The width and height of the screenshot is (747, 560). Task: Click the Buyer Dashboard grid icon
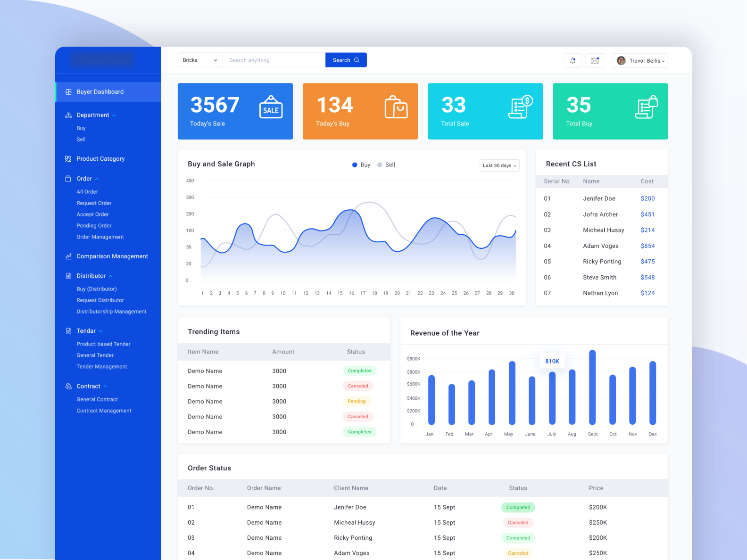pos(68,92)
